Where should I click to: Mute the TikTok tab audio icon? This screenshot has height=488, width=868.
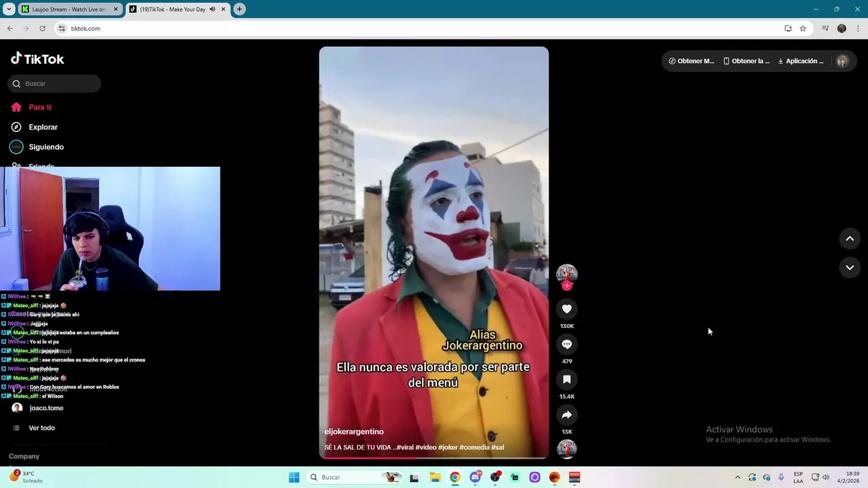[x=212, y=9]
